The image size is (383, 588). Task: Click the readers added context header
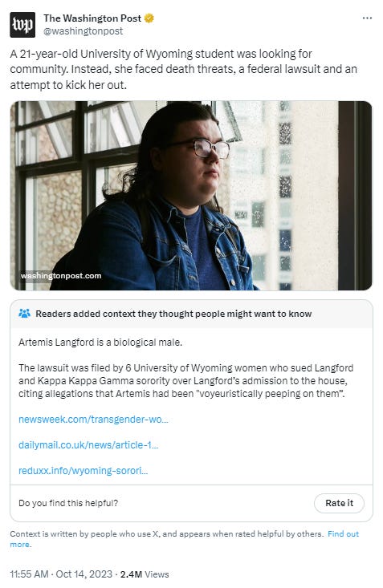point(173,314)
